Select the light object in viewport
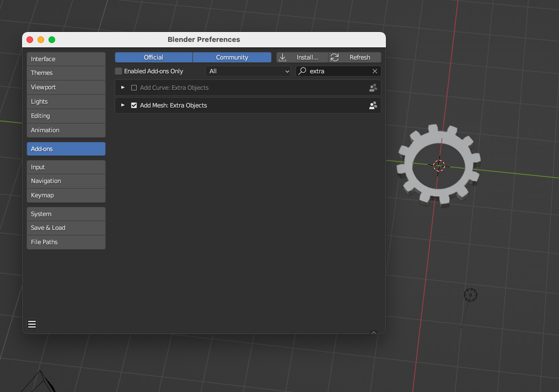 click(x=470, y=295)
